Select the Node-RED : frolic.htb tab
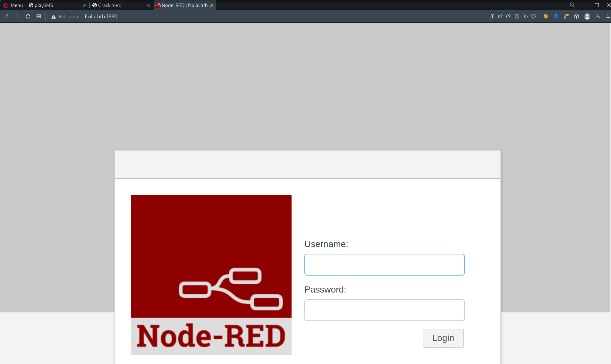The height and width of the screenshot is (364, 611). coord(185,5)
